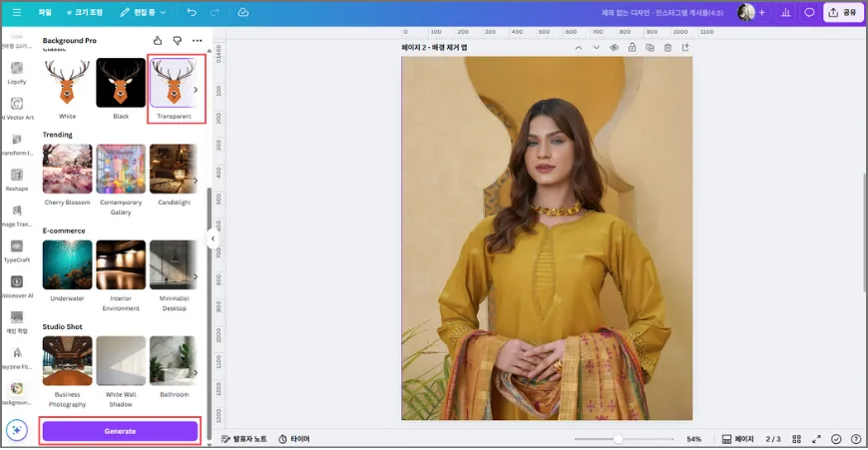Open the 타이머 timer
Viewport: 868px width, 450px height.
[x=294, y=439]
